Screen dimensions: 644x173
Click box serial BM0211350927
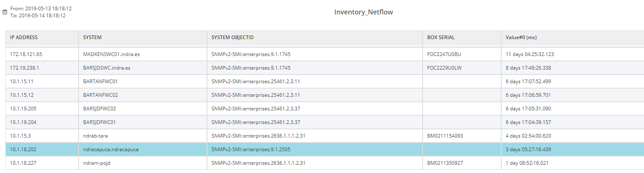(445, 163)
